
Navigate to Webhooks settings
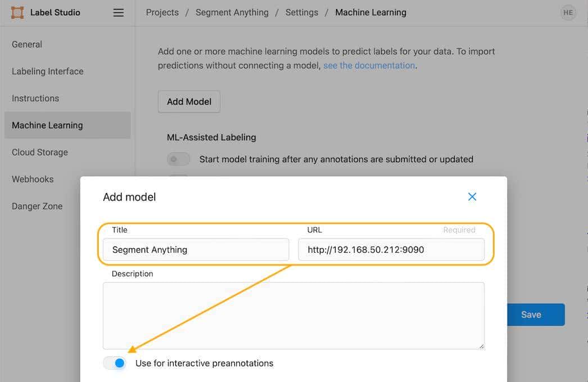click(33, 179)
